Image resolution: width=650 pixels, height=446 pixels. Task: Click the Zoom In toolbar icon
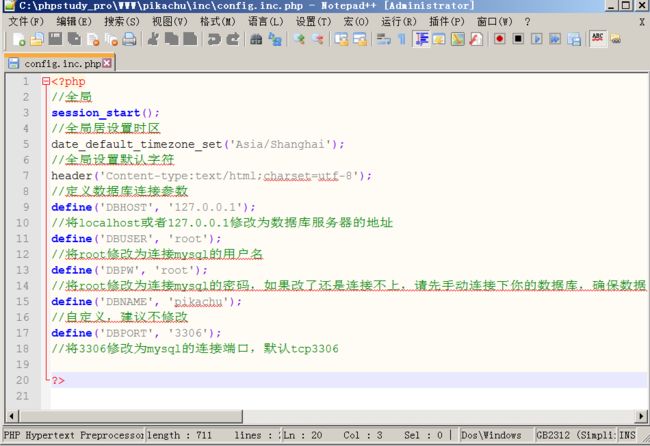pyautogui.click(x=299, y=39)
